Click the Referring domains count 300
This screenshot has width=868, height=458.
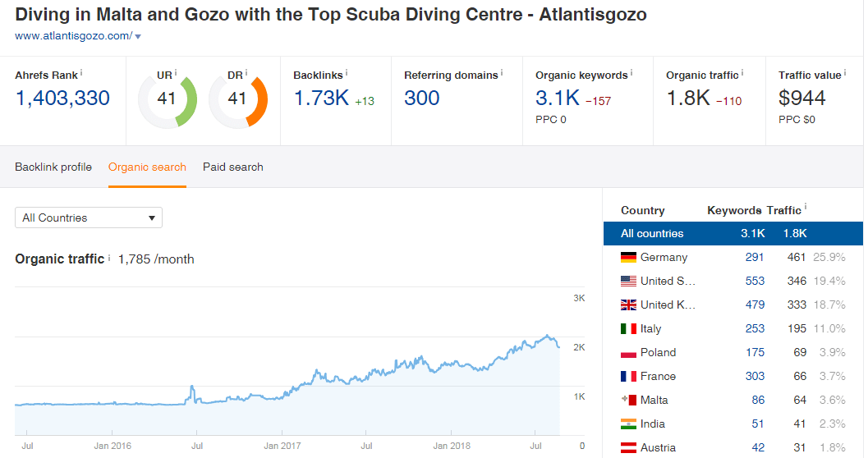[422, 98]
